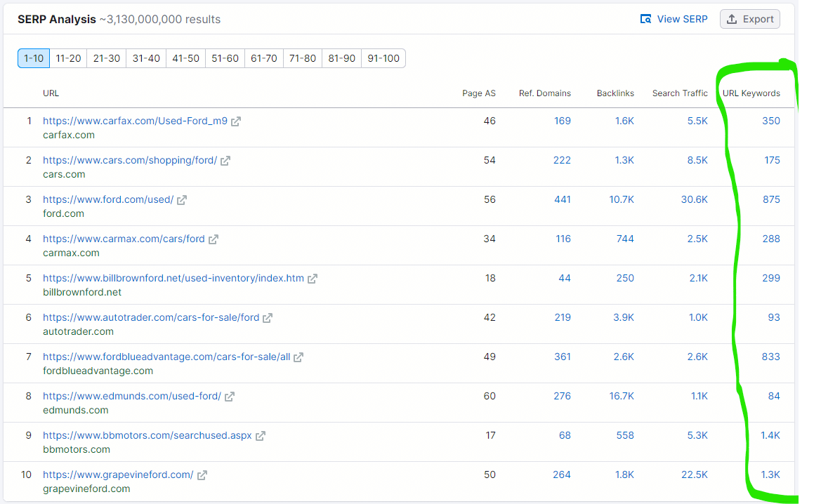Viewport: 821px width, 504px height.
Task: Switch to the 51-60 results tab
Action: (x=225, y=58)
